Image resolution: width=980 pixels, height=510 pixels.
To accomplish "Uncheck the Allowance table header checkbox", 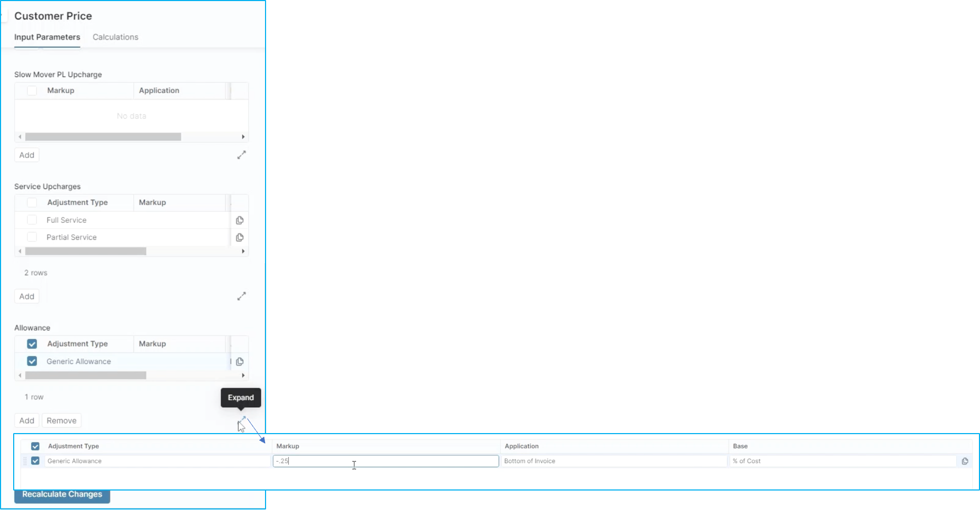I will (32, 344).
